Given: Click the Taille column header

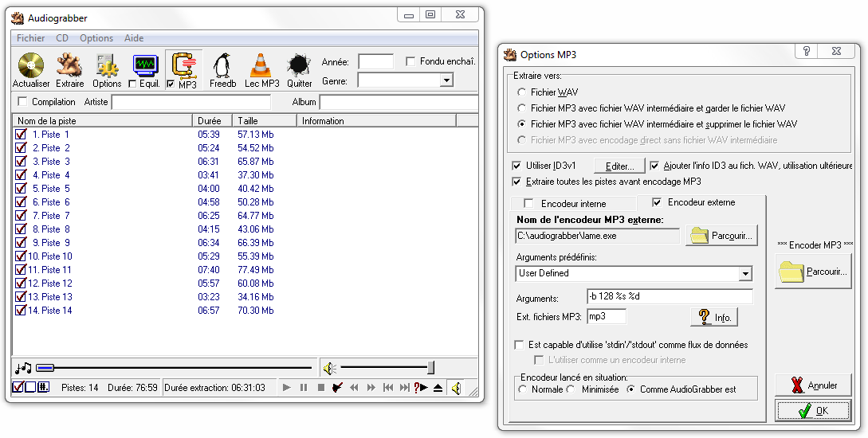Looking at the screenshot, I should (x=265, y=120).
